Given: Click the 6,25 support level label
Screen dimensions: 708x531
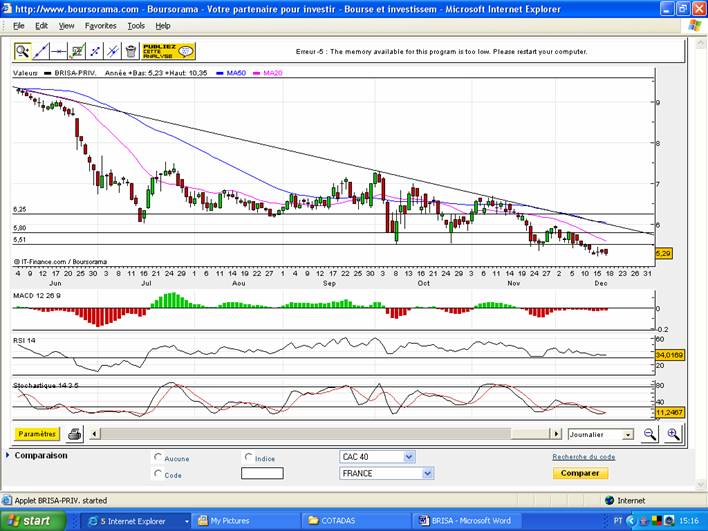Looking at the screenshot, I should click(19, 210).
